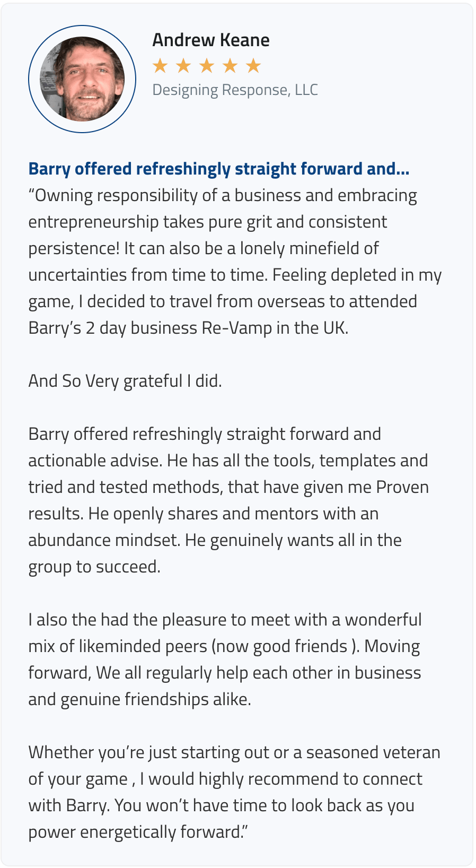This screenshot has height=868, width=476.
Task: Open the Andrew Keane reviewer name
Action: [211, 40]
